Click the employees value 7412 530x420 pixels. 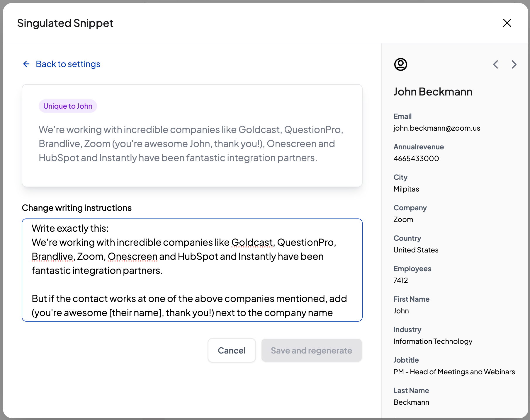coord(401,280)
